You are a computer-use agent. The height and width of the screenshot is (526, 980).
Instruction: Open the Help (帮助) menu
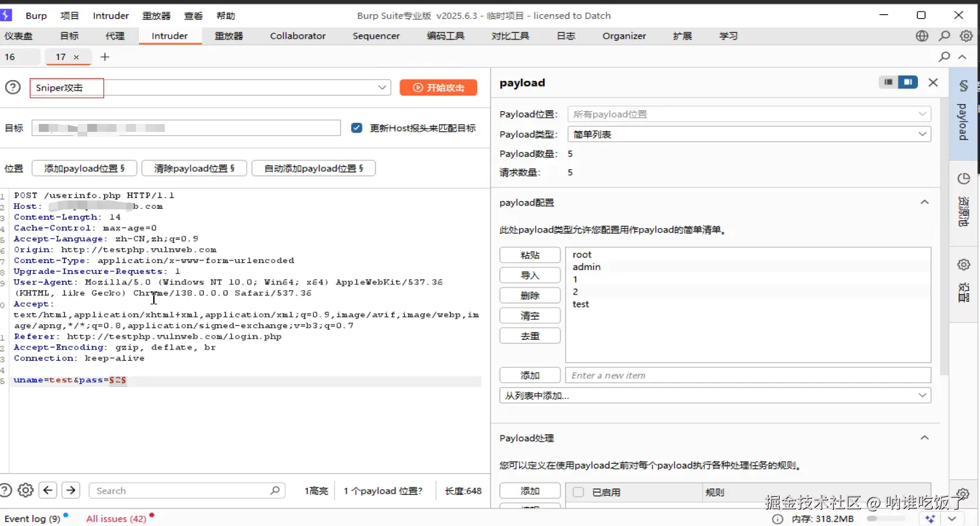226,16
